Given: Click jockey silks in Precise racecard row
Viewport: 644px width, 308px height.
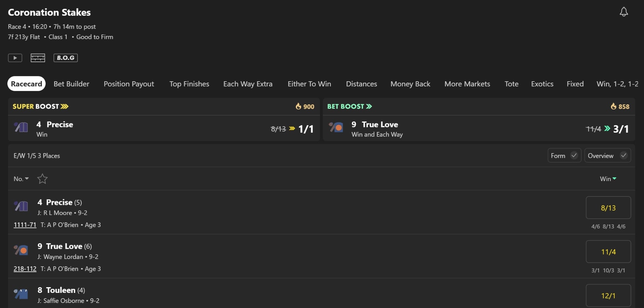Looking at the screenshot, I should [x=21, y=206].
